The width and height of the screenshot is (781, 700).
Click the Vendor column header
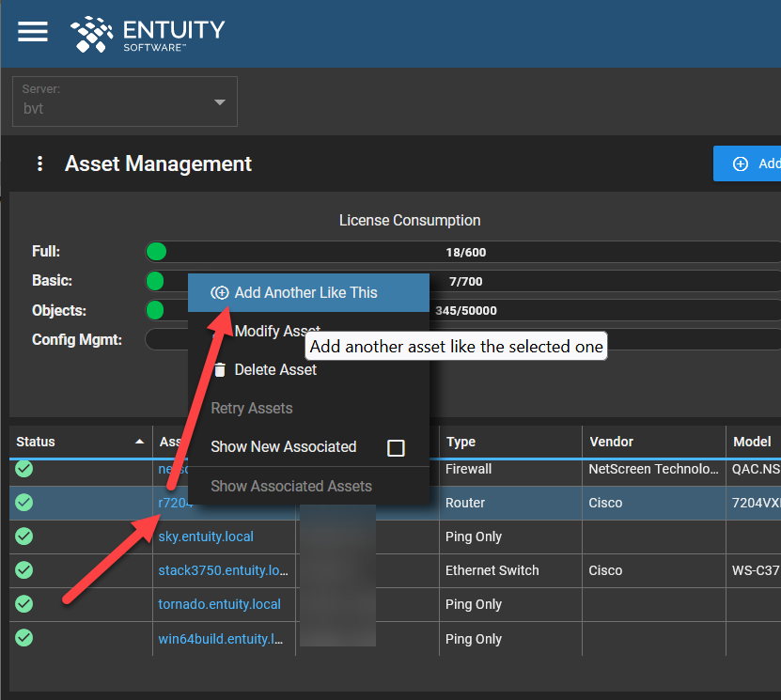pos(611,441)
